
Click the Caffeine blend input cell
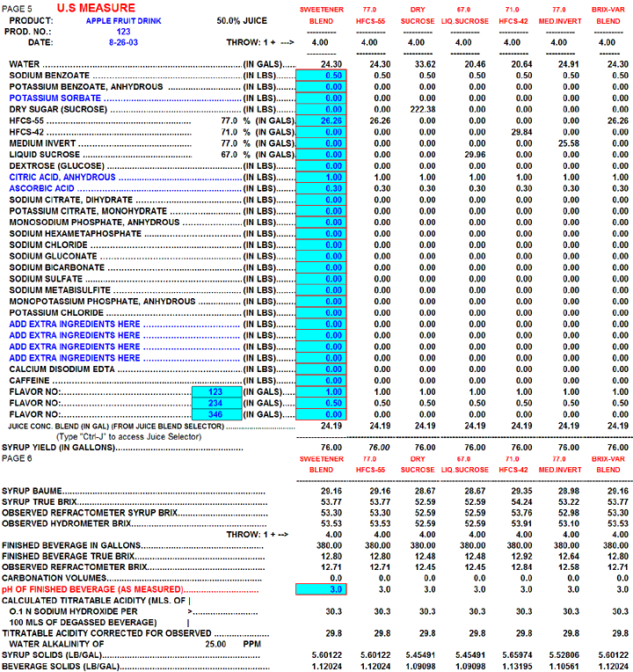click(x=322, y=380)
